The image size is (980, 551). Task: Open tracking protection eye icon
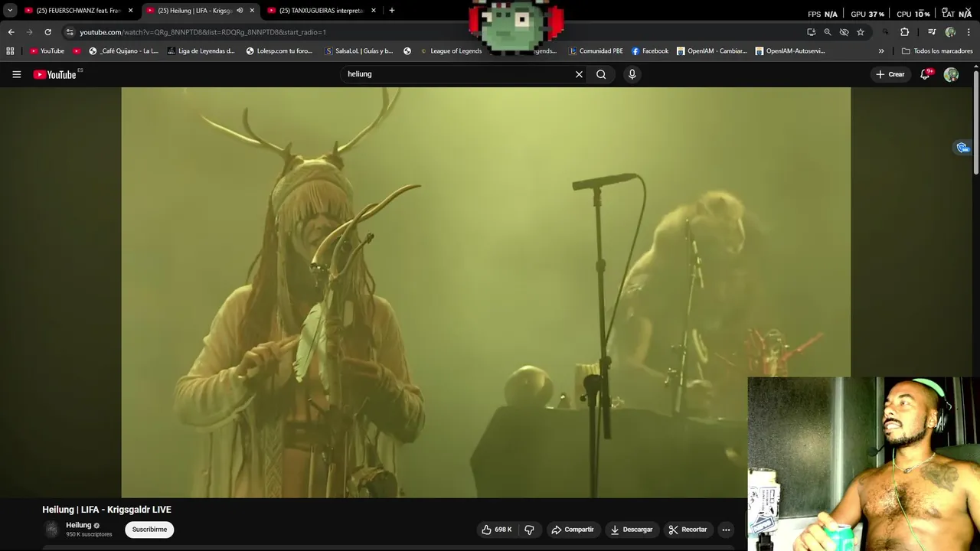coord(844,32)
